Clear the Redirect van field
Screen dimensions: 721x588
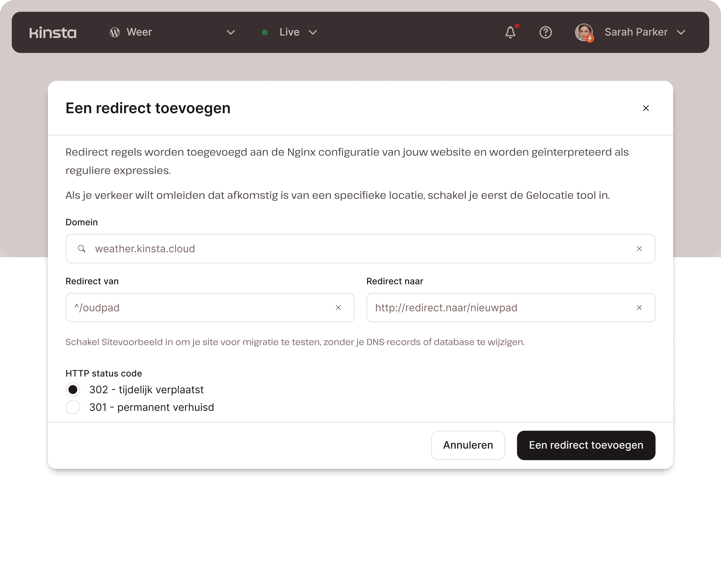338,308
